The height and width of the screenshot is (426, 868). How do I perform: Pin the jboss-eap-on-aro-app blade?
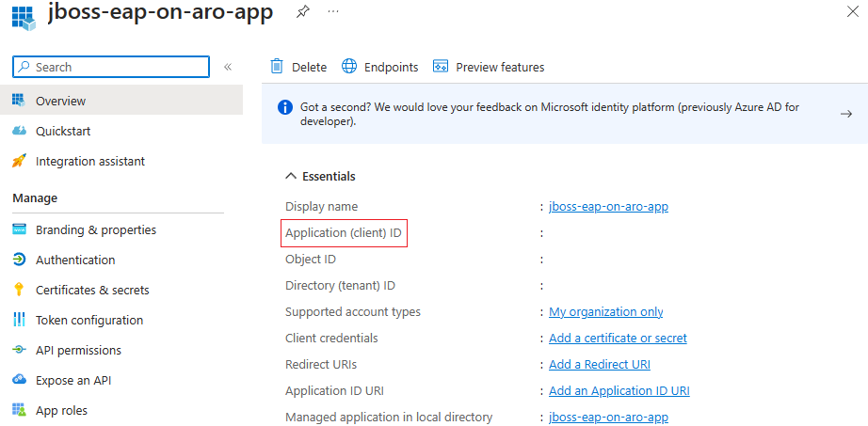pos(302,11)
